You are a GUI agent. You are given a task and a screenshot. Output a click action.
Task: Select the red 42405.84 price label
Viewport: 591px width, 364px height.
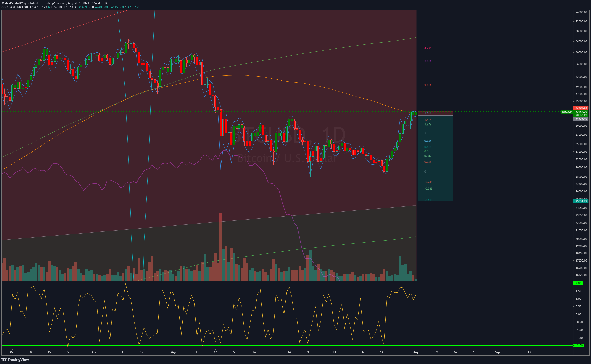pos(581,108)
